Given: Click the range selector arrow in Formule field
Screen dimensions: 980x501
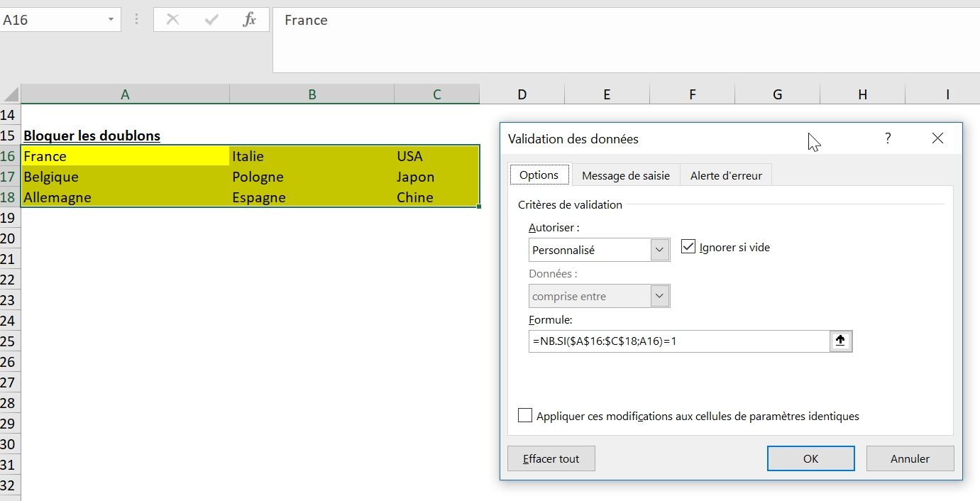Looking at the screenshot, I should (x=840, y=341).
